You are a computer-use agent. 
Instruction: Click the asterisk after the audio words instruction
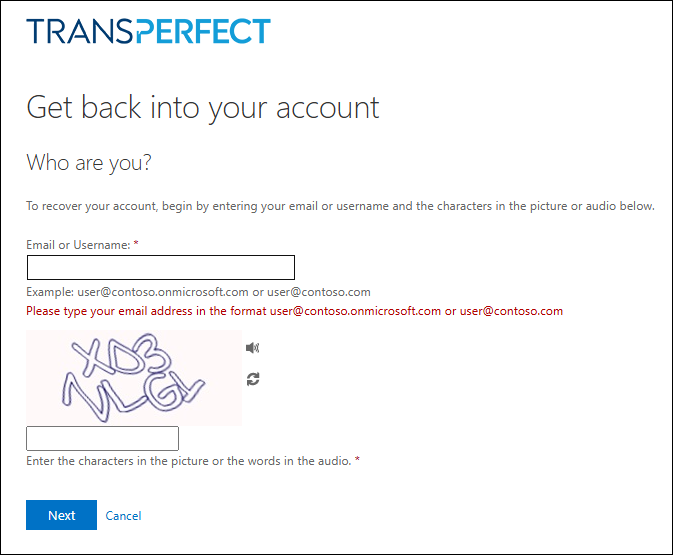(357, 460)
